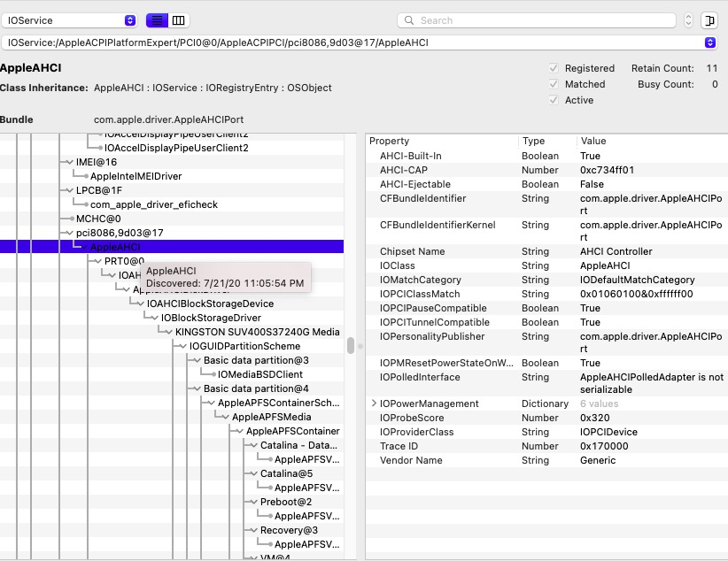
Task: Collapse the IMEI@16 tree node
Action: point(69,163)
